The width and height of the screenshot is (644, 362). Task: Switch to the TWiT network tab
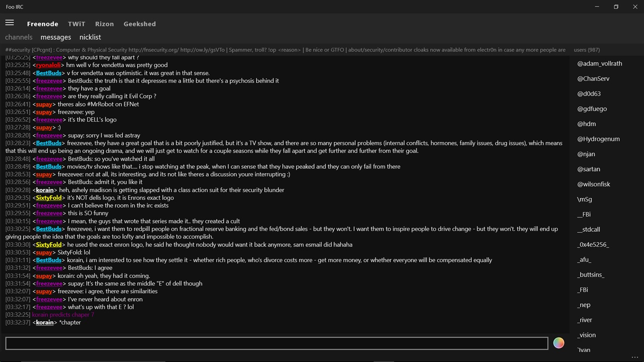tap(76, 23)
